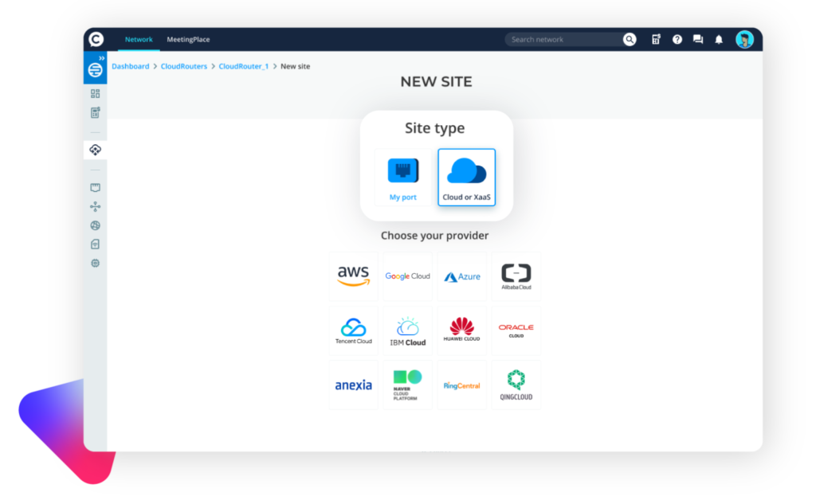
Task: Click the pricing calculator icon in top bar
Action: point(655,39)
